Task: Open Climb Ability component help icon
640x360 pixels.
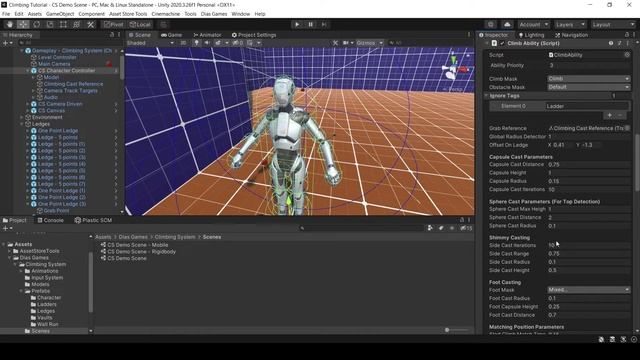Action: pos(611,43)
